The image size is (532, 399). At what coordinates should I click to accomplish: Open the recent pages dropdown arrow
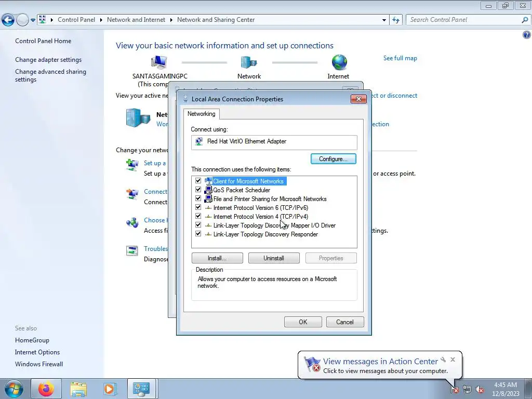(33, 20)
